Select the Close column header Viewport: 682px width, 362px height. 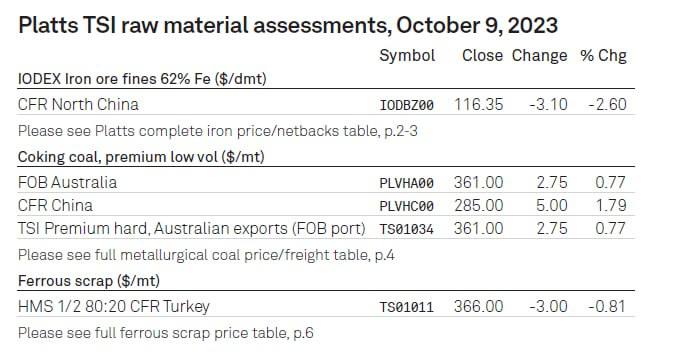coord(482,56)
